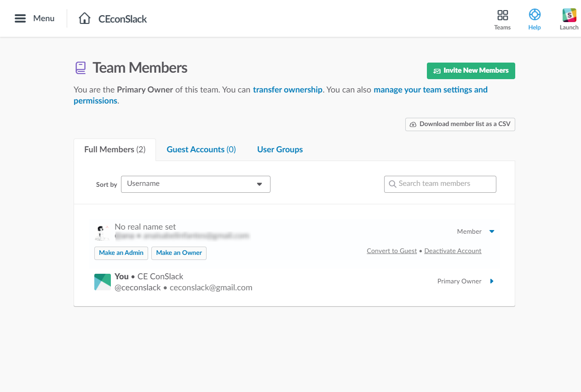Click the CEconSlack team name
This screenshot has width=581, height=392.
(x=123, y=19)
